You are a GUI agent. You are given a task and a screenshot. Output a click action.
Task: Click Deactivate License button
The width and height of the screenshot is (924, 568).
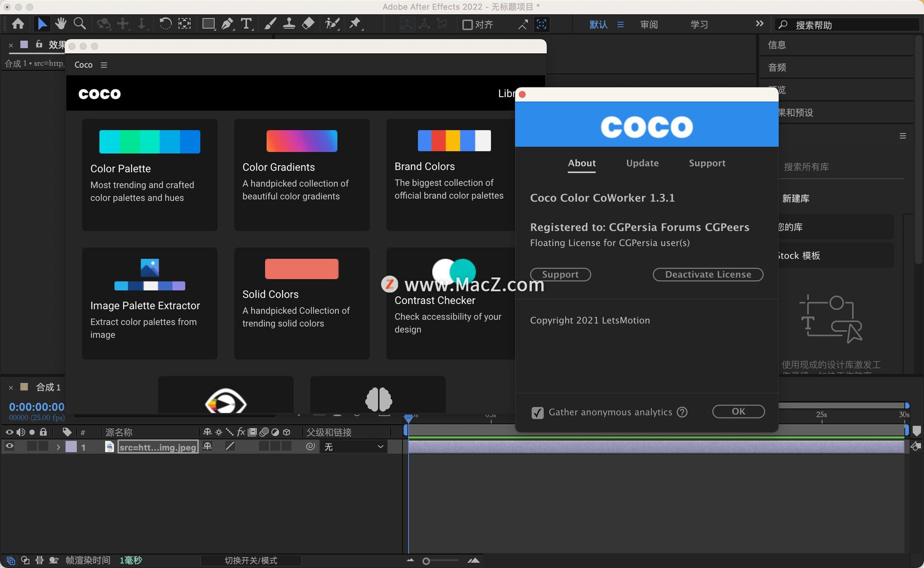708,274
